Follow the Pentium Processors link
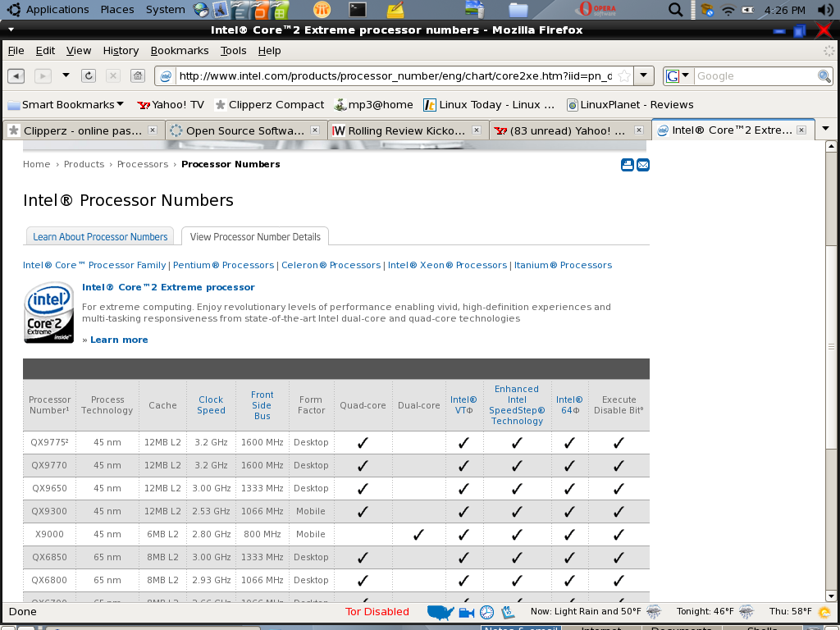Image resolution: width=840 pixels, height=630 pixels. [x=223, y=265]
